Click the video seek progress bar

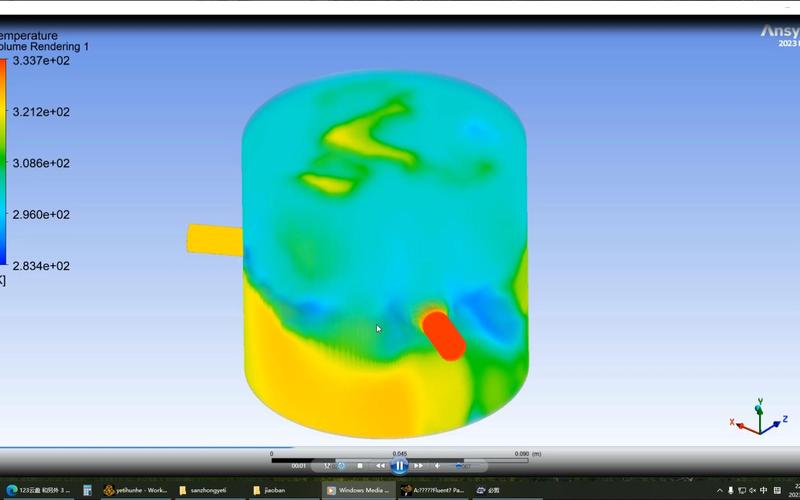[x=146, y=447]
